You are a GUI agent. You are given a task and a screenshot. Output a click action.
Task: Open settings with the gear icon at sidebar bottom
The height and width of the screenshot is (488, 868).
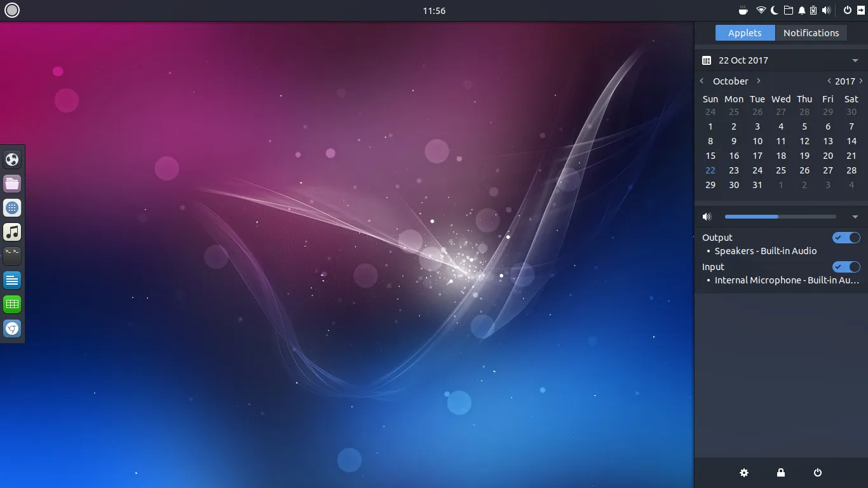tap(744, 473)
